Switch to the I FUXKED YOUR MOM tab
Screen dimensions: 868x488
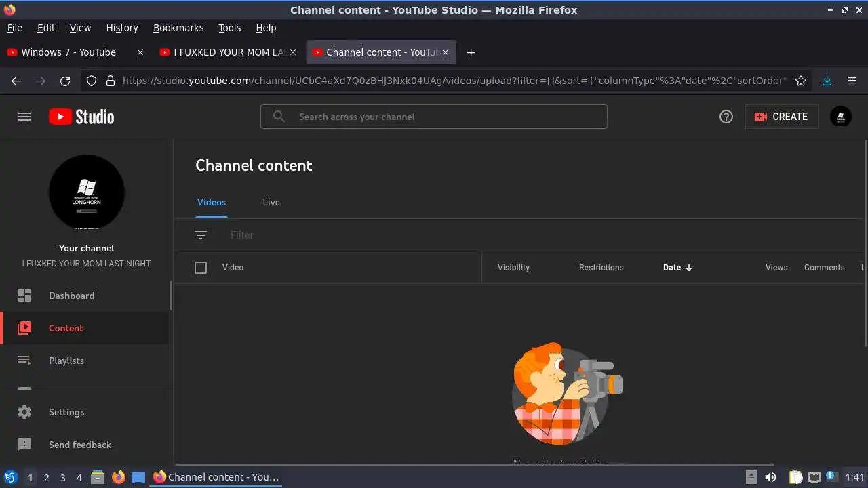[229, 52]
